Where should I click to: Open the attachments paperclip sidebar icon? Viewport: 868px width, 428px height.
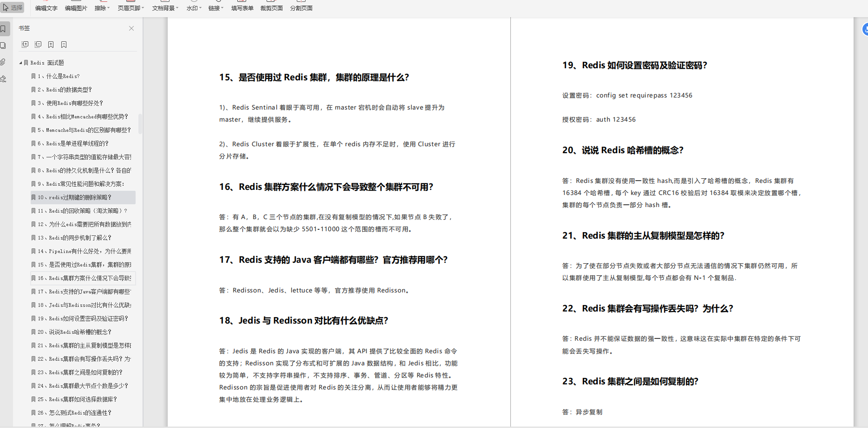3,62
